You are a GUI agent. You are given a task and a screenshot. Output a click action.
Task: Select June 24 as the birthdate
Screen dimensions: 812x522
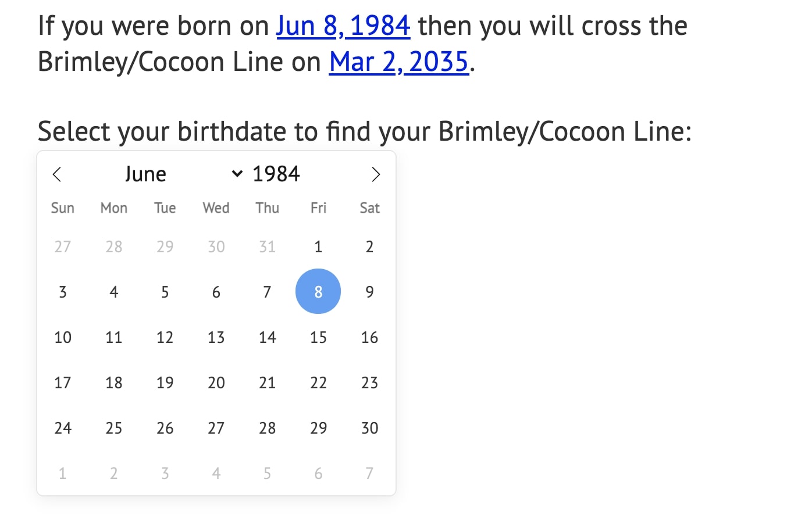tap(62, 428)
